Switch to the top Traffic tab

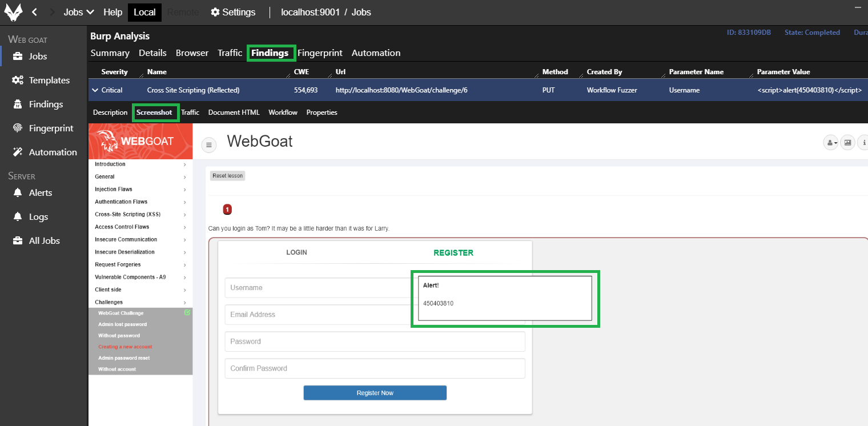230,53
